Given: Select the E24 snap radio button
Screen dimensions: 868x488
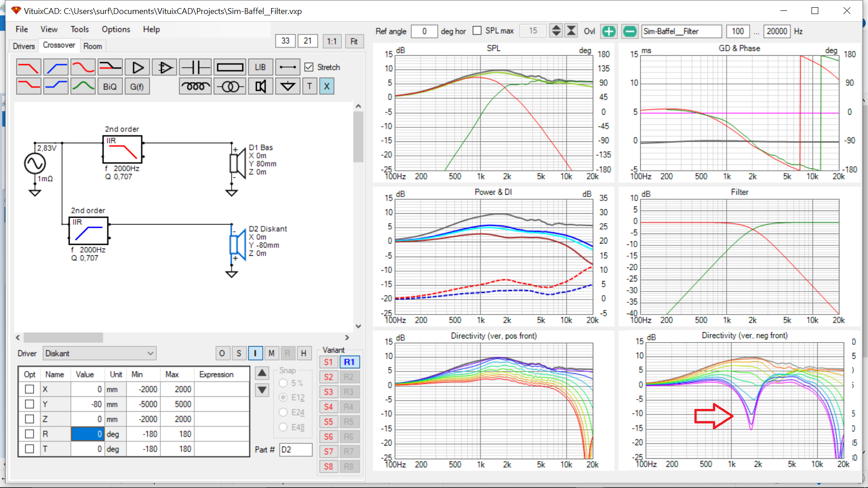Looking at the screenshot, I should tap(283, 412).
